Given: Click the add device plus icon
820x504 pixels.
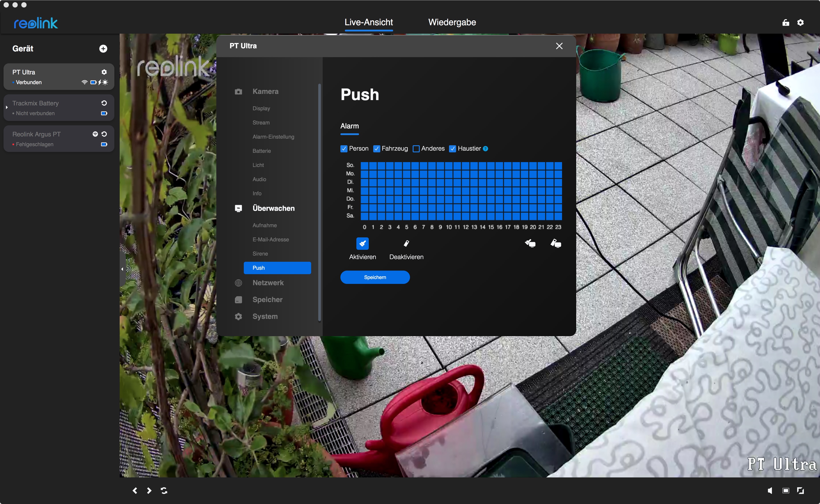Looking at the screenshot, I should pyautogui.click(x=103, y=49).
